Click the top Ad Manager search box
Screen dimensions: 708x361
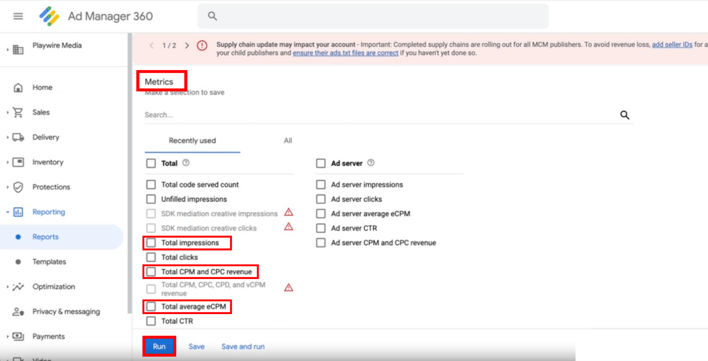pyautogui.click(x=373, y=16)
